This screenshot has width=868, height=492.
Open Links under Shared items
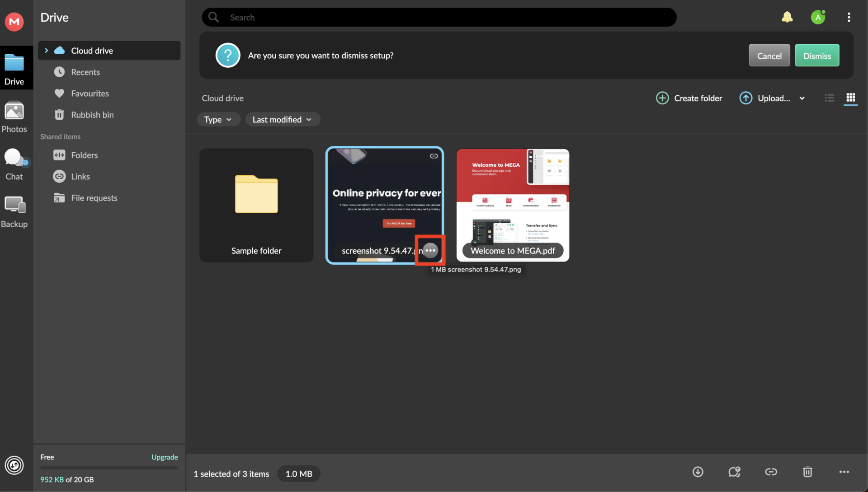(x=80, y=176)
